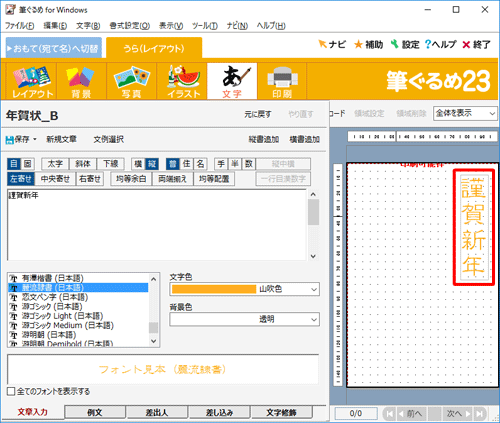Select うら(レイアウト) tab

[x=154, y=48]
